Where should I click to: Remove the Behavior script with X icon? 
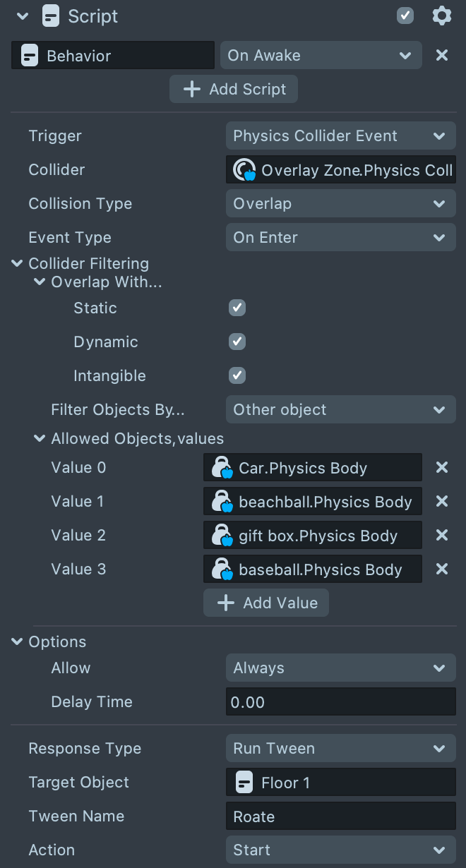point(442,55)
